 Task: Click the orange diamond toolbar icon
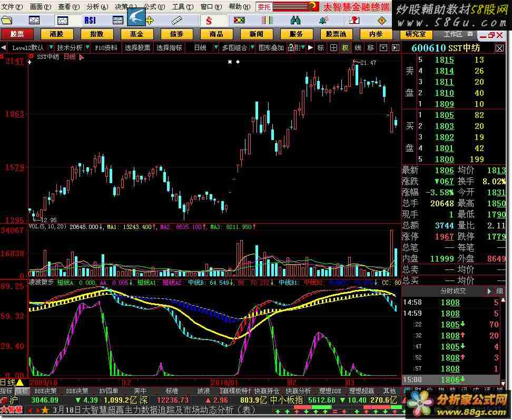pos(382,21)
